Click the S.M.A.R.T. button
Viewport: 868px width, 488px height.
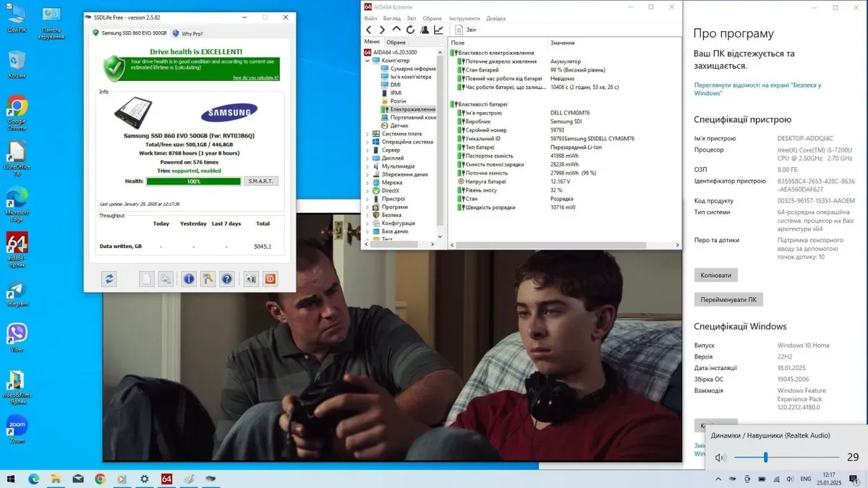[x=260, y=181]
